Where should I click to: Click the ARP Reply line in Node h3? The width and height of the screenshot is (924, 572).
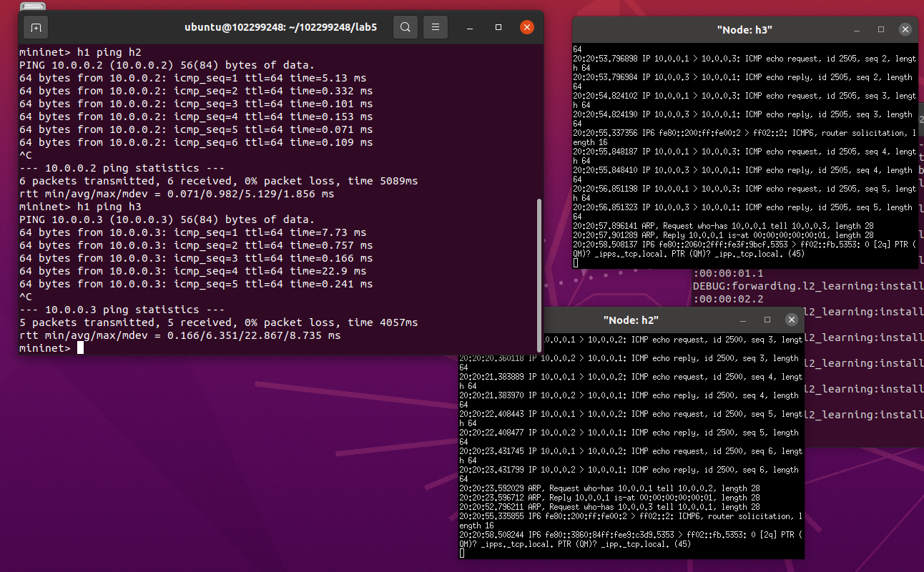723,235
